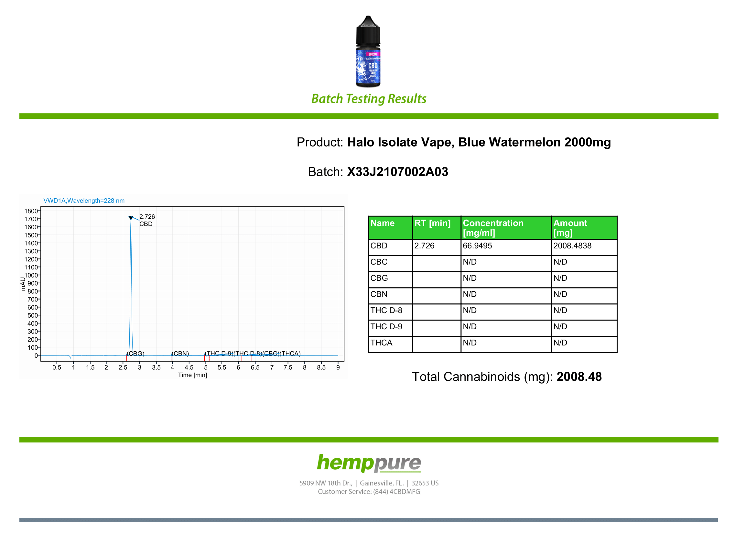Click the (CBG) label on the chart baseline
756x535 pixels.
click(x=136, y=354)
